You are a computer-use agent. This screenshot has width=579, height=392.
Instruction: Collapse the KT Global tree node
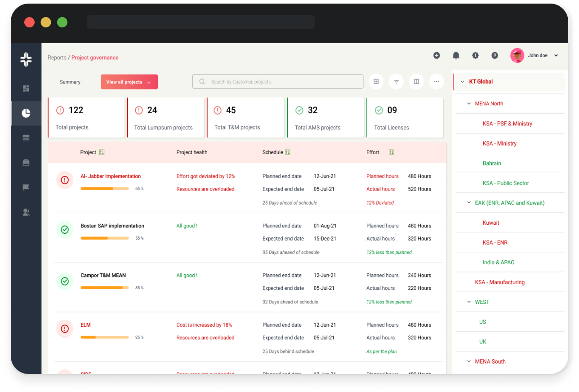[x=462, y=82]
